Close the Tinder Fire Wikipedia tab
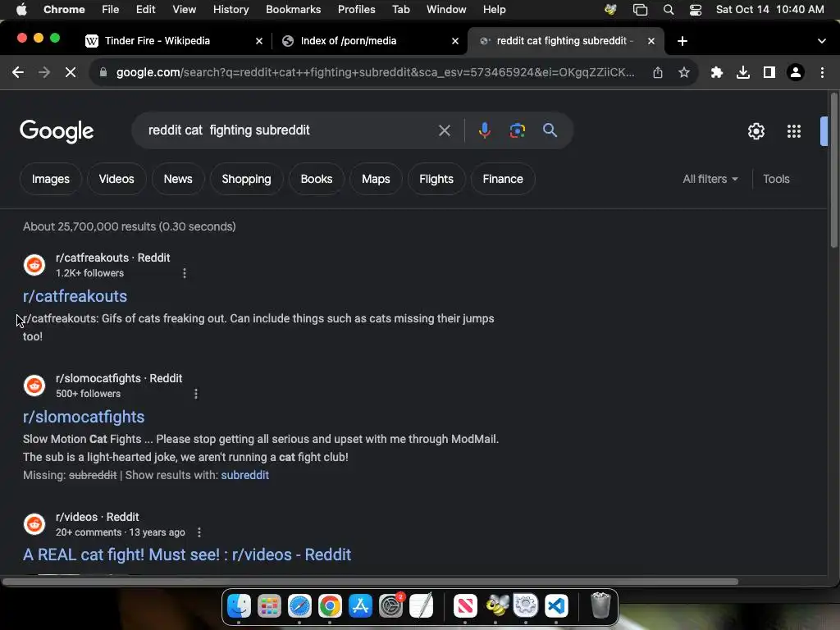 point(258,41)
